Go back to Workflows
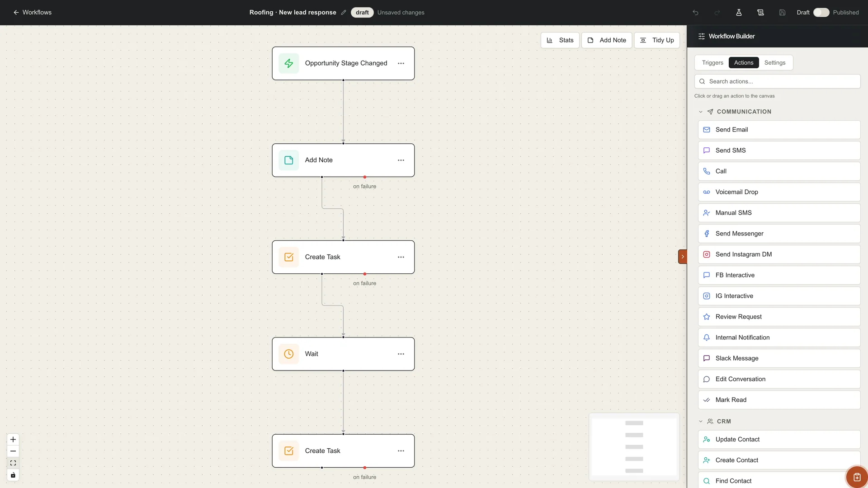 [32, 12]
